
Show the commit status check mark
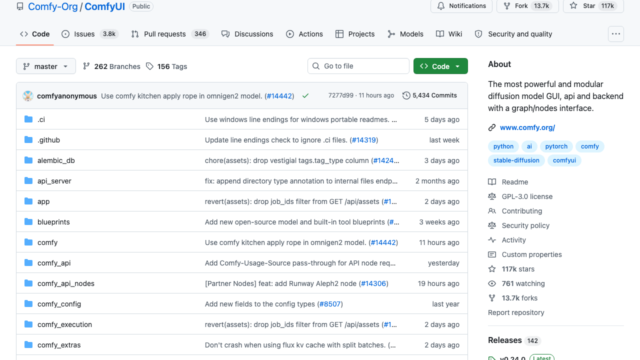305,96
